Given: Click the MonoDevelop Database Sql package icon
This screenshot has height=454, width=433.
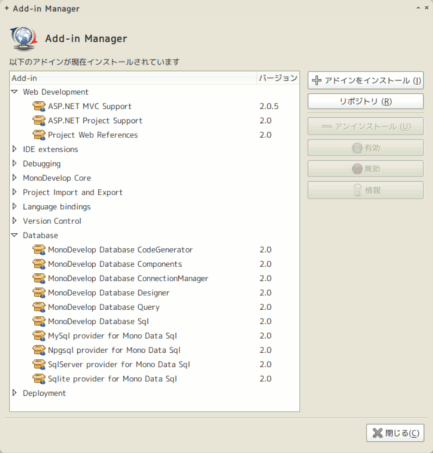Looking at the screenshot, I should tap(39, 321).
